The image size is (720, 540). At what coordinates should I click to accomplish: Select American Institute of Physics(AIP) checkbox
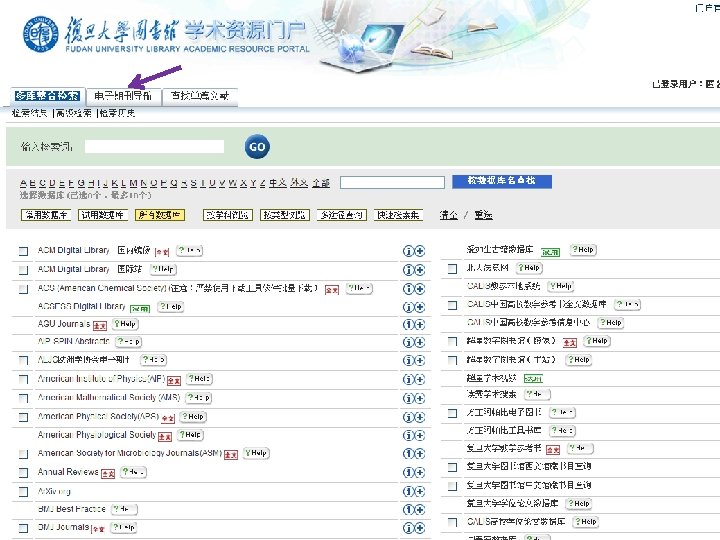pos(23,379)
